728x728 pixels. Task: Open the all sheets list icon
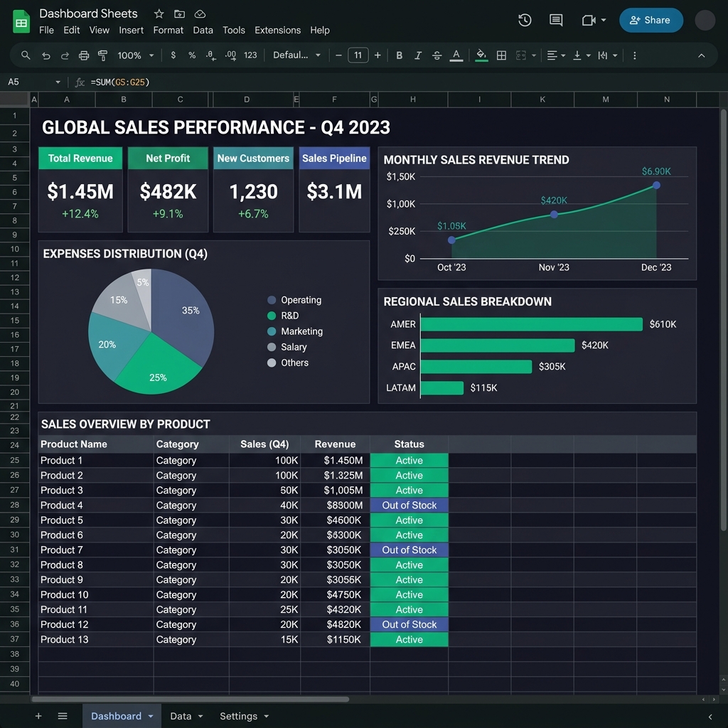point(63,716)
